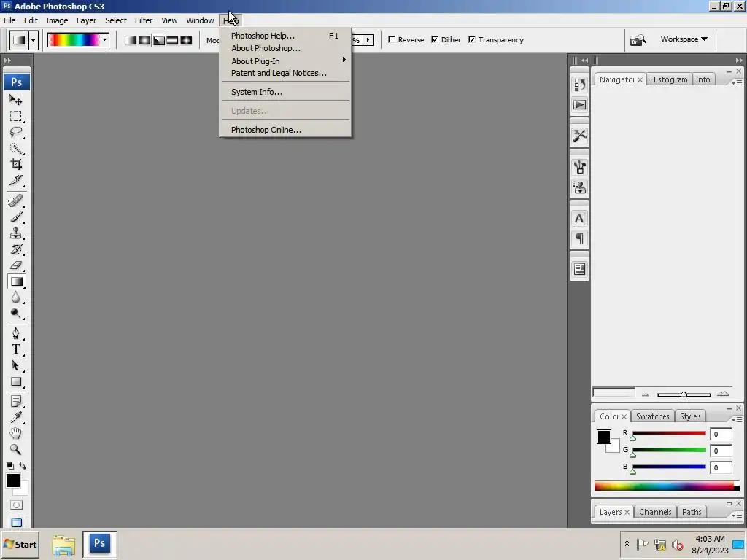Open the Layer Comps panel icon
This screenshot has height=560, width=747.
[x=579, y=269]
